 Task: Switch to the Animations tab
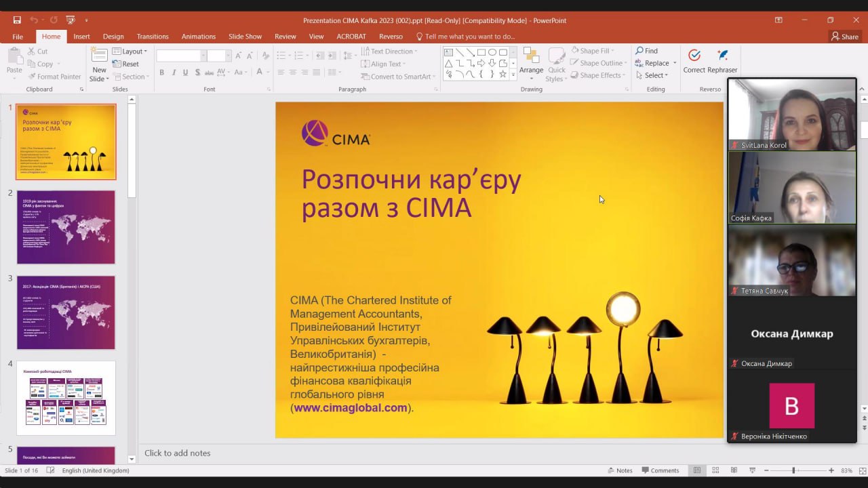click(199, 37)
